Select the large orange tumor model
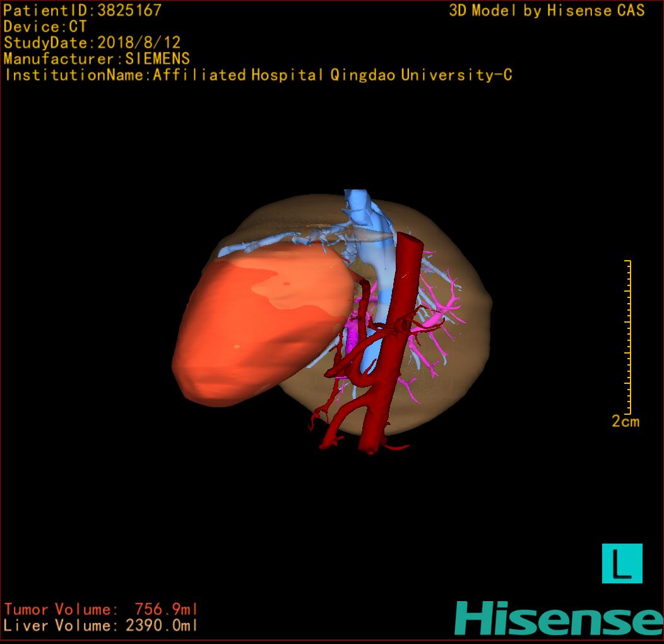This screenshot has width=664, height=644. tap(259, 328)
